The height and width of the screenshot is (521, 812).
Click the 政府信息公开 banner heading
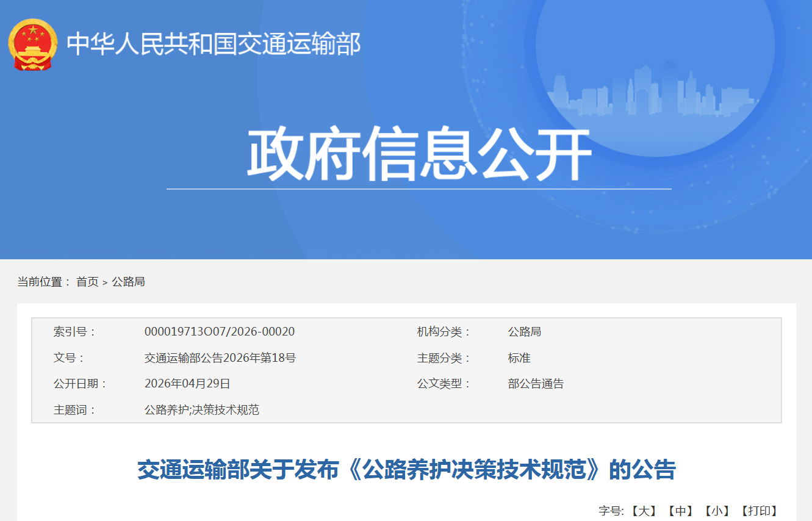(419, 154)
